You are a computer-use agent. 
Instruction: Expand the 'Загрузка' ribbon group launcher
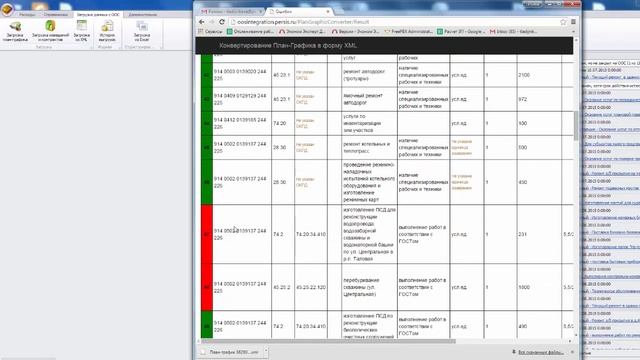tap(91, 47)
